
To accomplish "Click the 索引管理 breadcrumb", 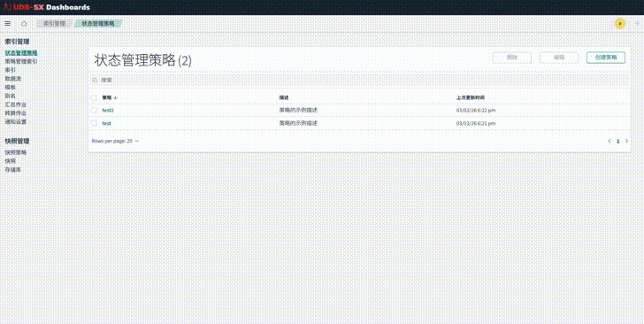I will pyautogui.click(x=54, y=24).
